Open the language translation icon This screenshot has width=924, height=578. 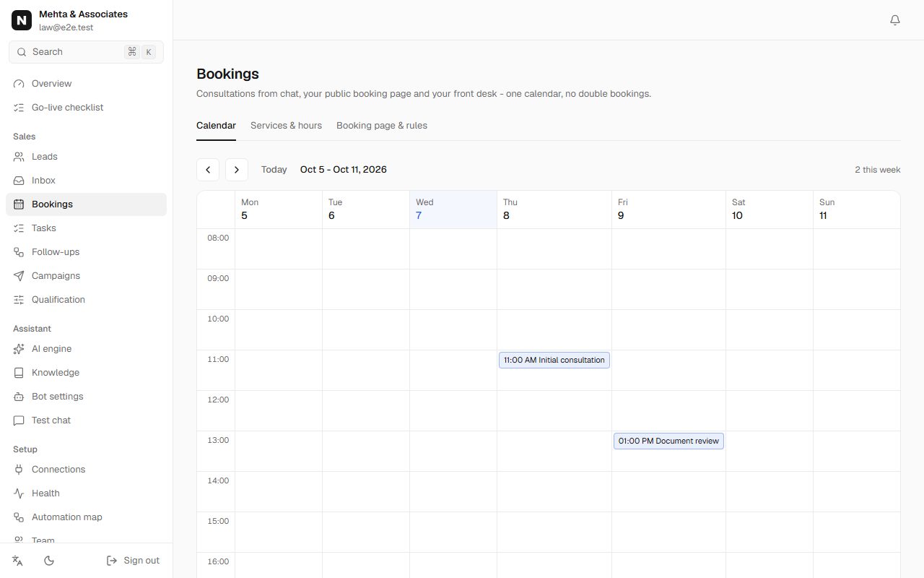[x=18, y=561]
